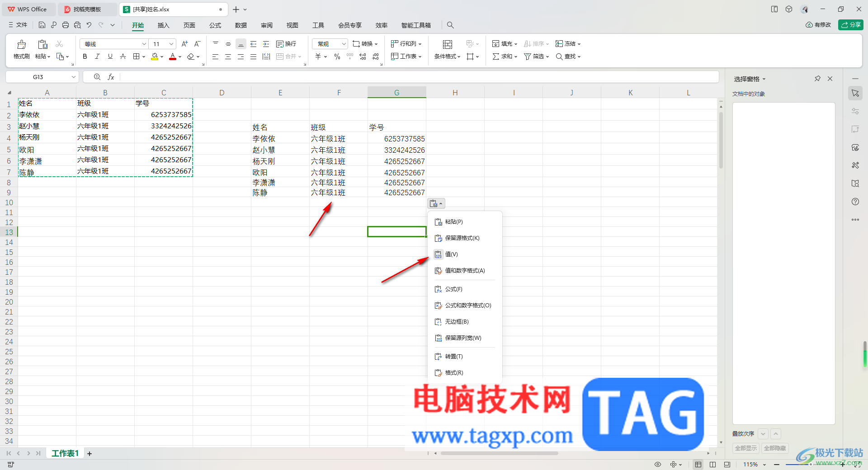
Task: Click the Share (分享) button
Action: [x=851, y=25]
